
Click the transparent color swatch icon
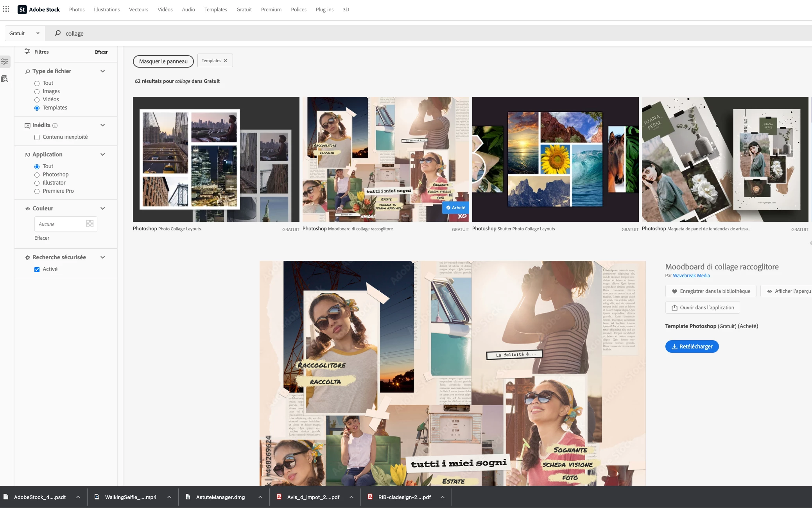(x=90, y=224)
